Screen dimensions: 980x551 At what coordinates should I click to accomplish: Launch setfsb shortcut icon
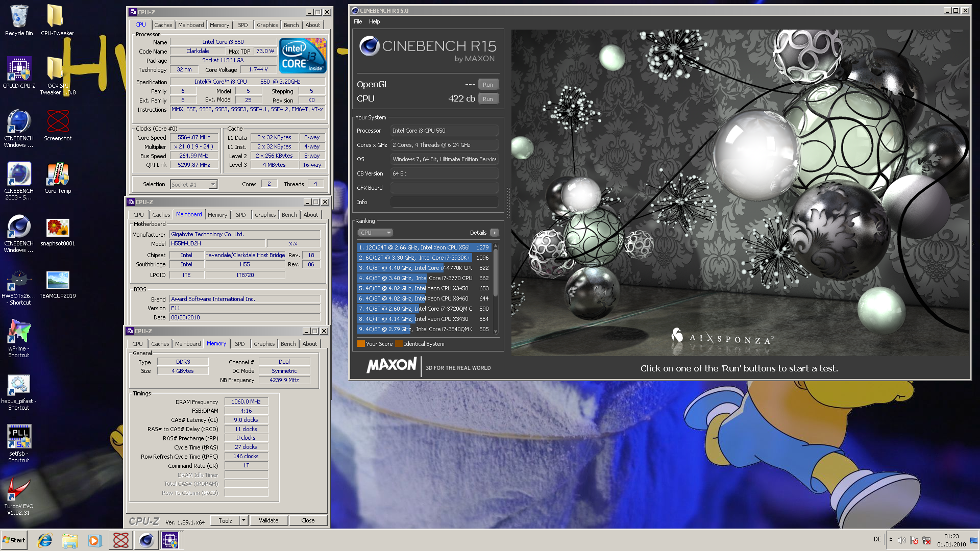(19, 444)
